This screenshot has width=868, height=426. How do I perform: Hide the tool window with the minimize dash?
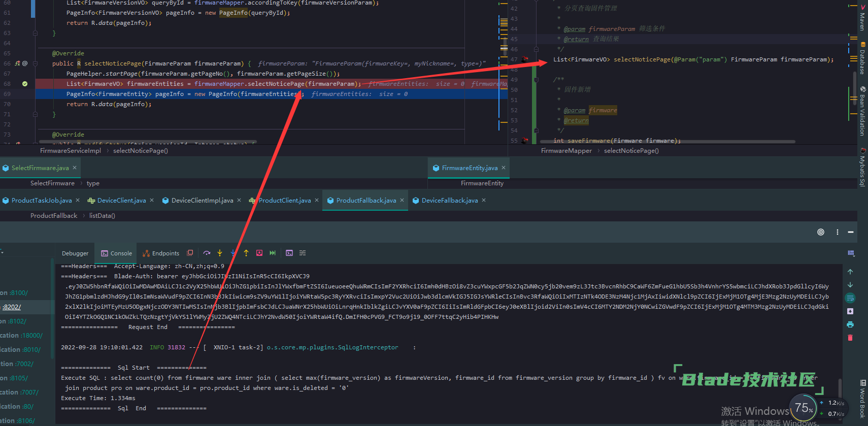point(851,232)
